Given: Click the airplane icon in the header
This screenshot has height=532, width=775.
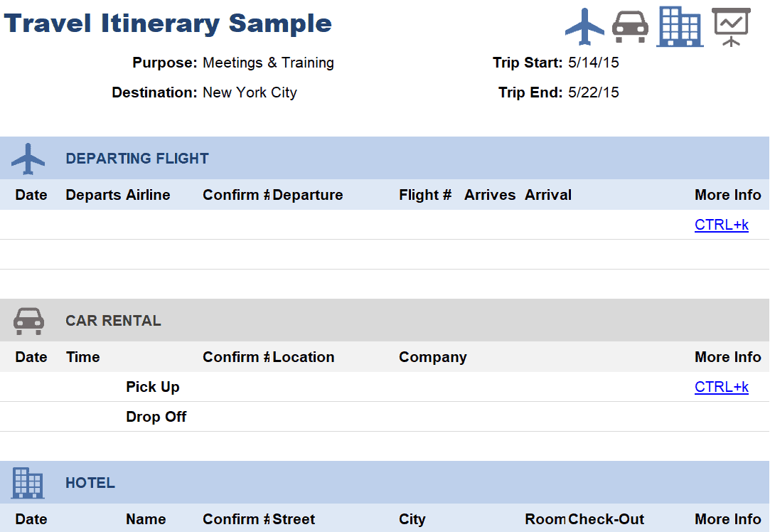Looking at the screenshot, I should point(584,26).
